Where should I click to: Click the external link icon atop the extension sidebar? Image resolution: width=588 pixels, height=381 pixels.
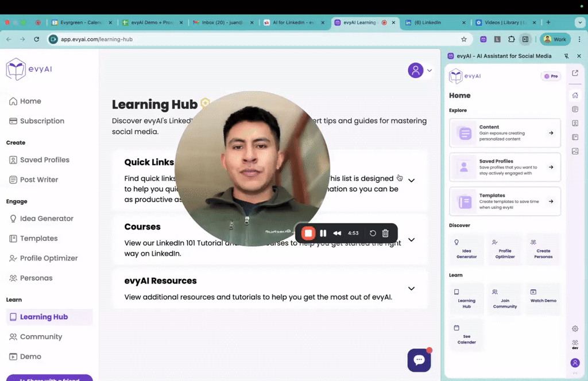click(575, 73)
